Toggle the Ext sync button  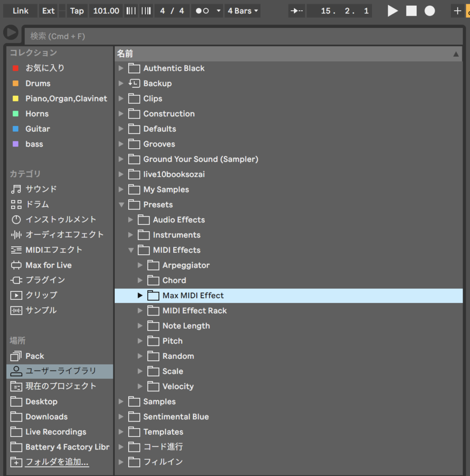point(48,11)
